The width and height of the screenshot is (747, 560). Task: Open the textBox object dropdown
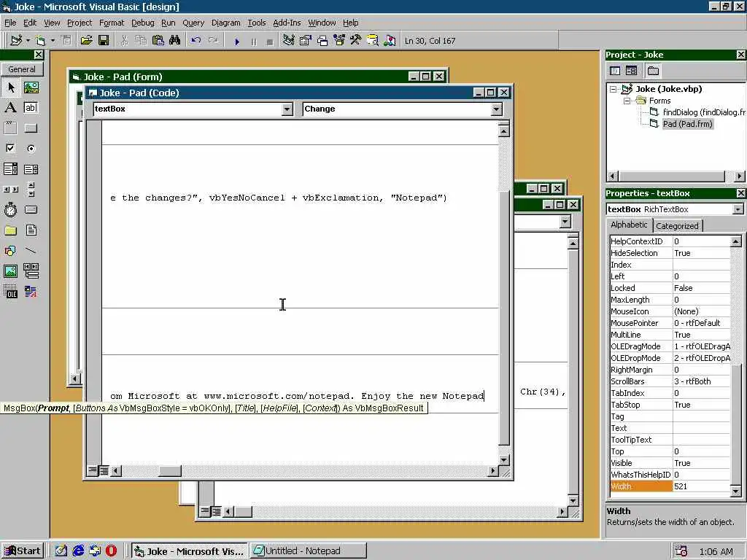pos(287,109)
